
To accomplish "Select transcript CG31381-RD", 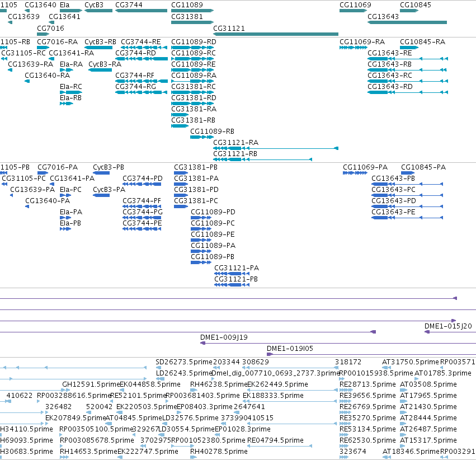I will (x=194, y=98).
